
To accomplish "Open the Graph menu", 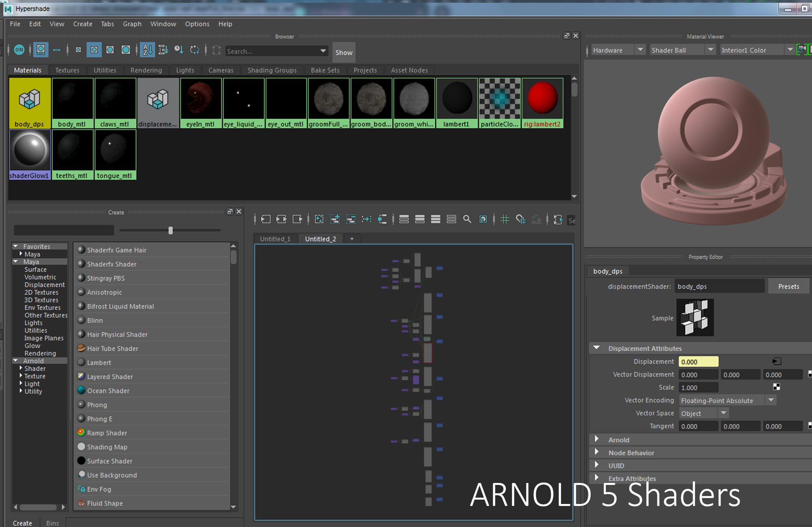I will (132, 24).
